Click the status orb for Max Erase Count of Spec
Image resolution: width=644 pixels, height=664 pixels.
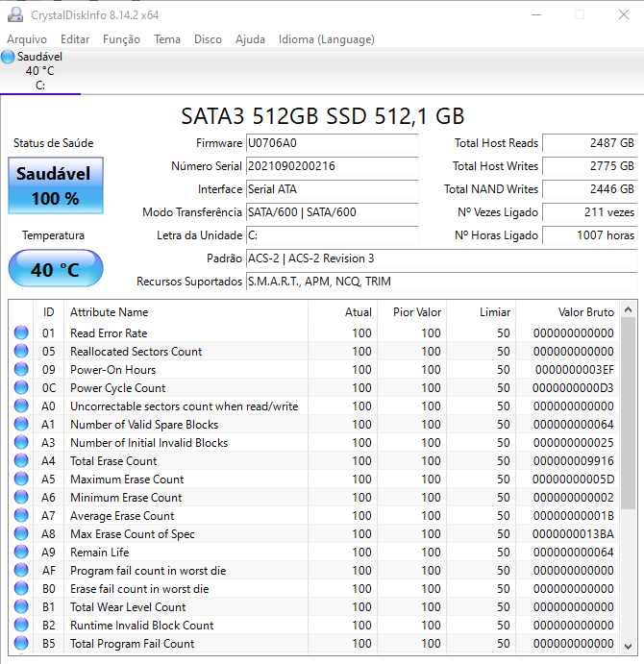[21, 533]
